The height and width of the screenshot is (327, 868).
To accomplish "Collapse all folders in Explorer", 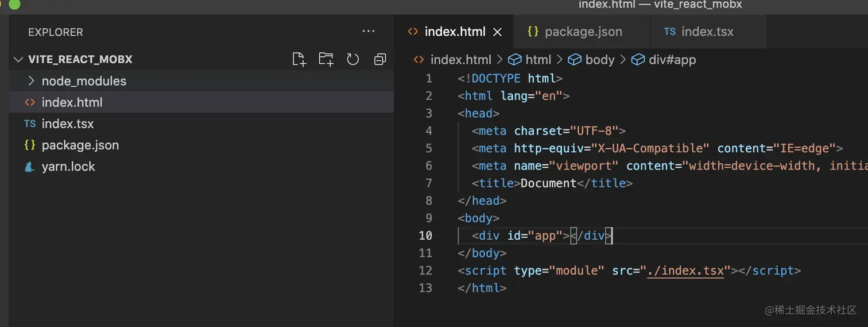I will click(380, 59).
